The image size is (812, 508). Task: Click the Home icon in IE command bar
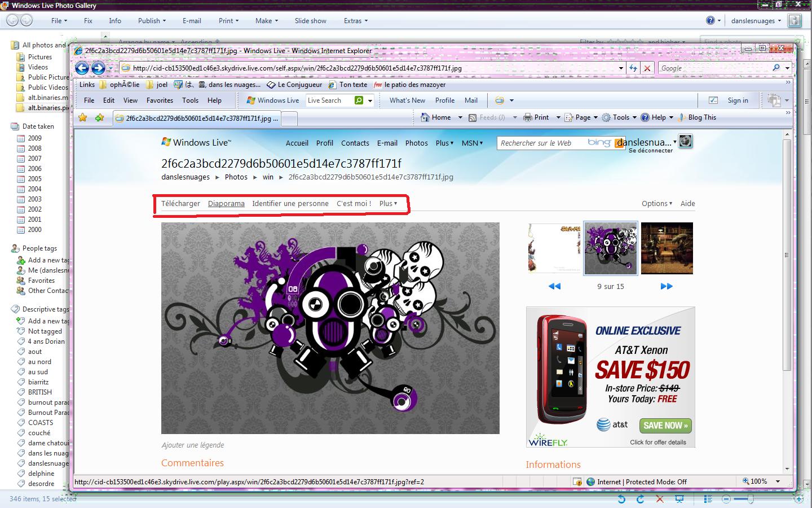(425, 117)
